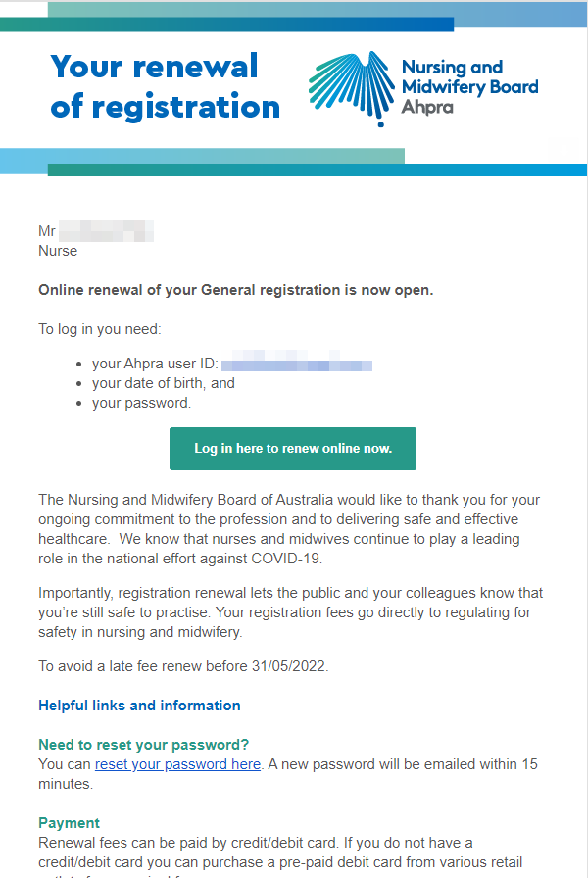This screenshot has width=588, height=878.
Task: Select the 'Nurse' profession label
Action: point(53,251)
